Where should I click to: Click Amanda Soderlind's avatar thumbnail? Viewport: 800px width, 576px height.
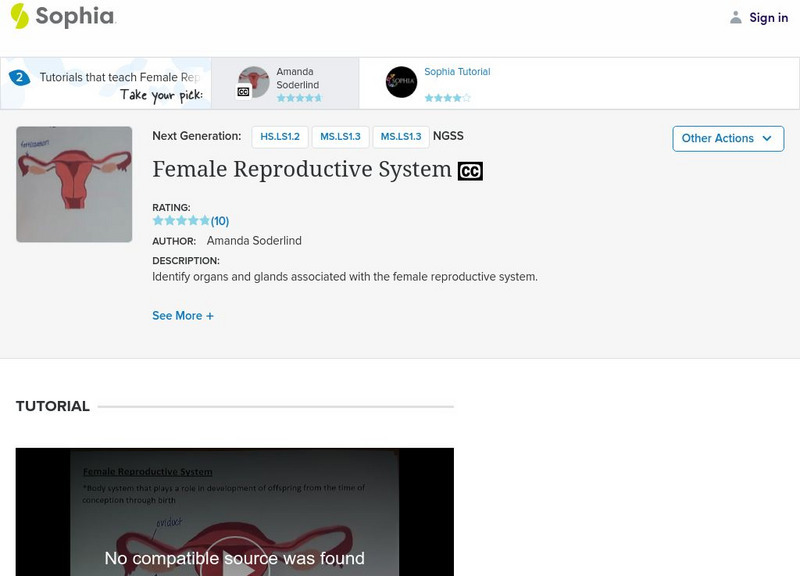[254, 82]
